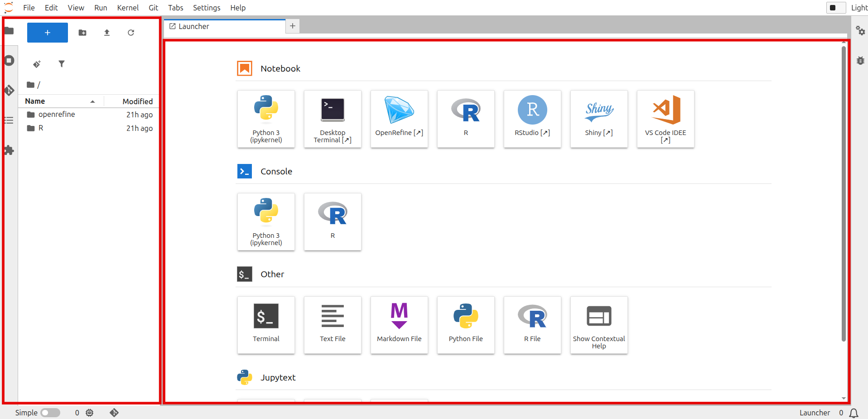Select the openrefine folder
Viewport: 868px width, 419px height.
[89, 115]
